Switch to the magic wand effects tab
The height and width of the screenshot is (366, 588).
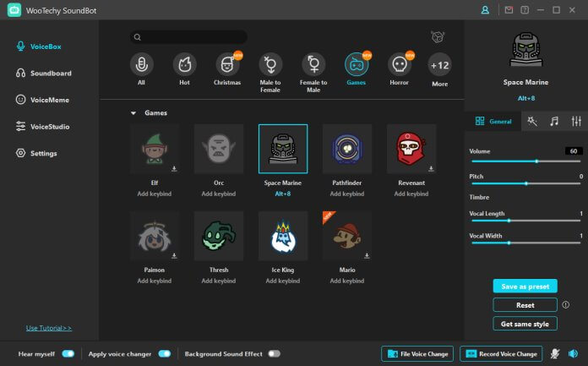click(532, 121)
